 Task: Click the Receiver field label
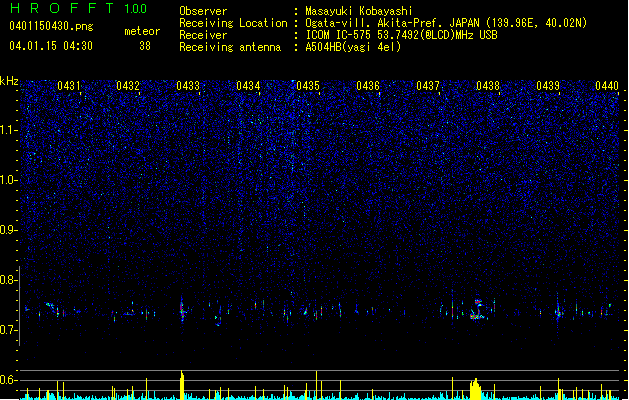point(203,35)
